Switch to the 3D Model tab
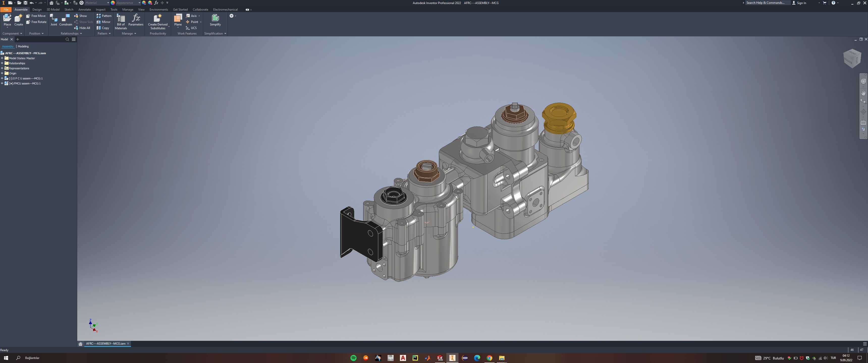 click(53, 9)
